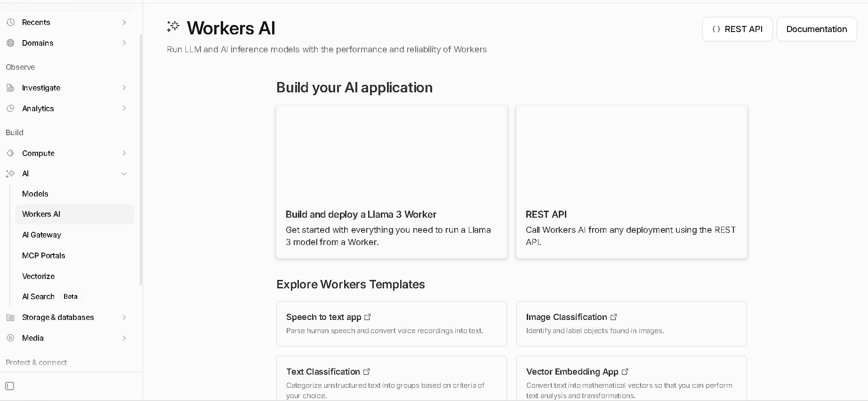Screen dimensions: 868x401
Task: Open the Vector Embedding App template link
Action: click(x=577, y=372)
